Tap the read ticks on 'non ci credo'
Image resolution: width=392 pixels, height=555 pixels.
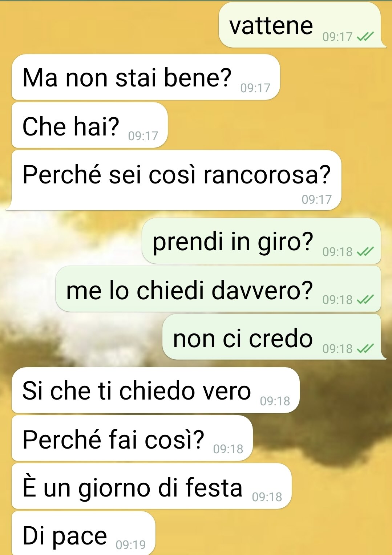coord(365,348)
